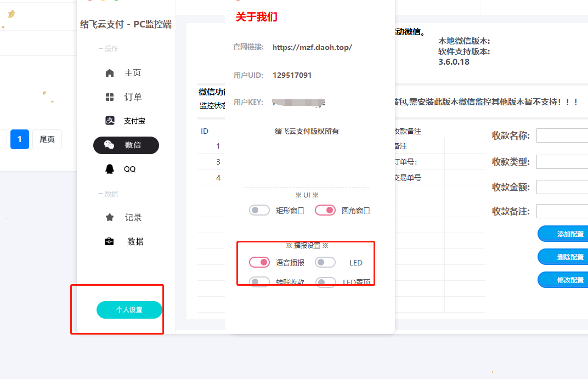Go to the 记录 menu item

133,218
